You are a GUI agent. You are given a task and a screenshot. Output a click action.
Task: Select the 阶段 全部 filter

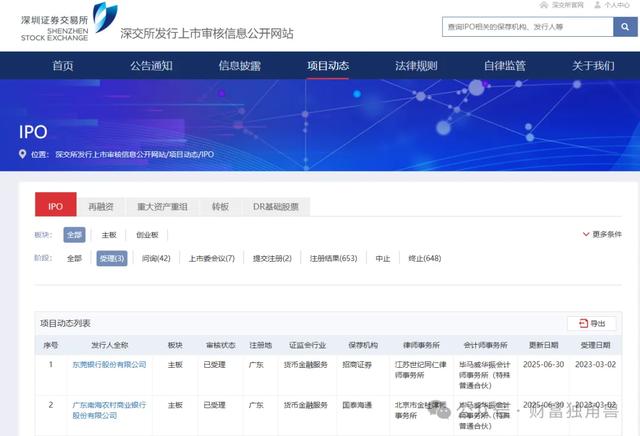click(x=74, y=258)
